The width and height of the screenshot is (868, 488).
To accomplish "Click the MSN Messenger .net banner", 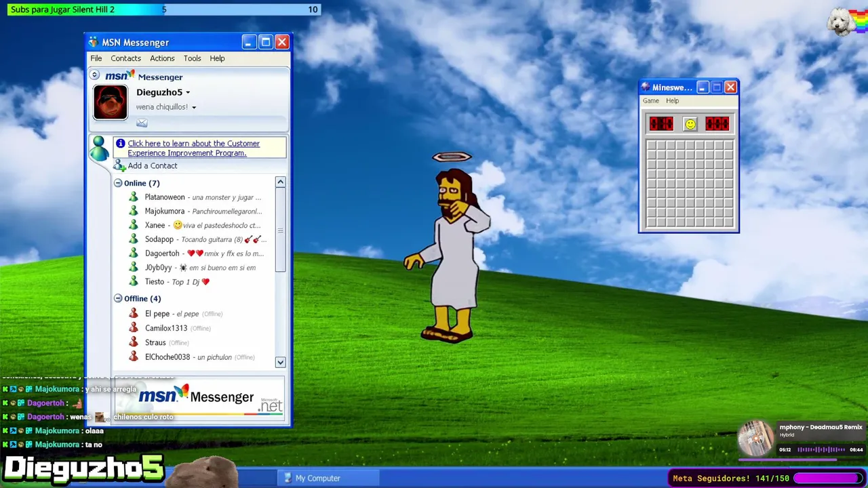I will tap(199, 399).
